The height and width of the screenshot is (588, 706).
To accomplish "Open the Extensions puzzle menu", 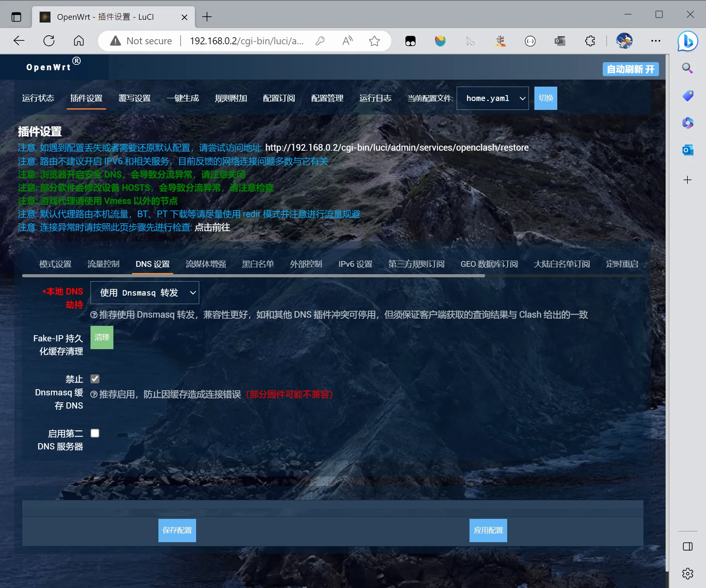I will [x=590, y=41].
